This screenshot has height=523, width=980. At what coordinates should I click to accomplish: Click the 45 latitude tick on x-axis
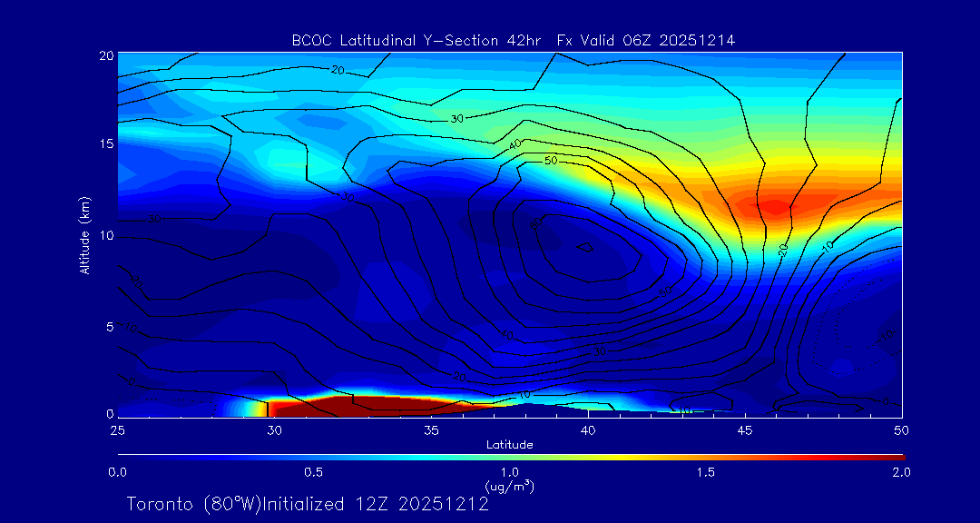[745, 429]
